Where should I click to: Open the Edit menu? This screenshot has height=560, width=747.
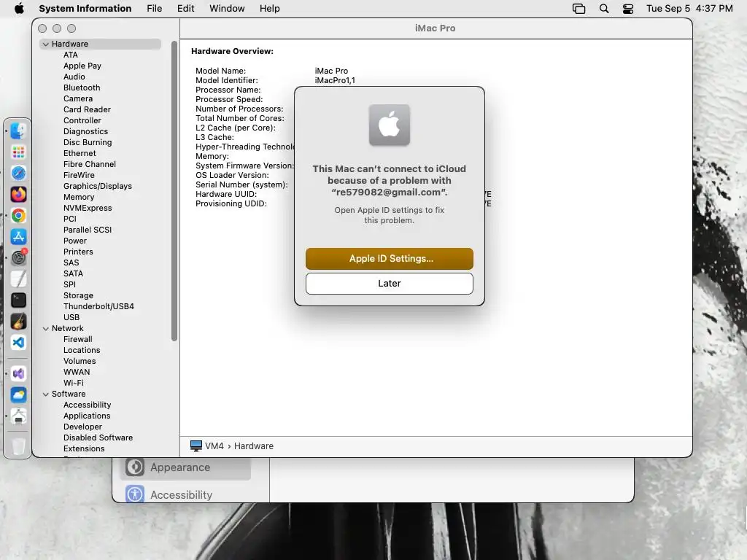pos(185,9)
